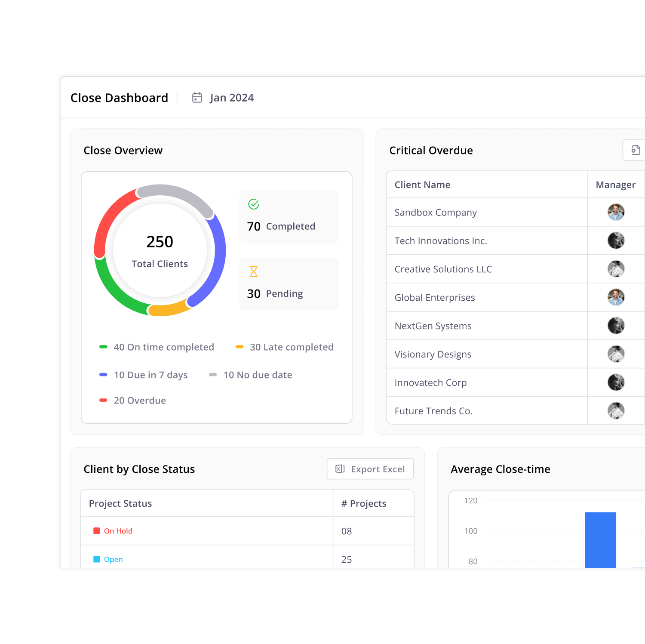Open Visionary Designs manager avatar
The width and height of the screenshot is (645, 644).
pos(616,354)
